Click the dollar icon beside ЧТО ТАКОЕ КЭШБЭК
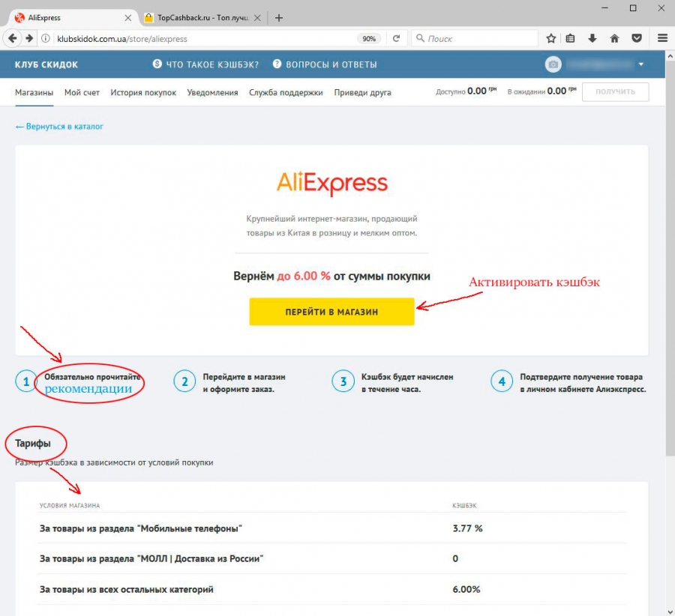The height and width of the screenshot is (616, 675). coord(157,64)
